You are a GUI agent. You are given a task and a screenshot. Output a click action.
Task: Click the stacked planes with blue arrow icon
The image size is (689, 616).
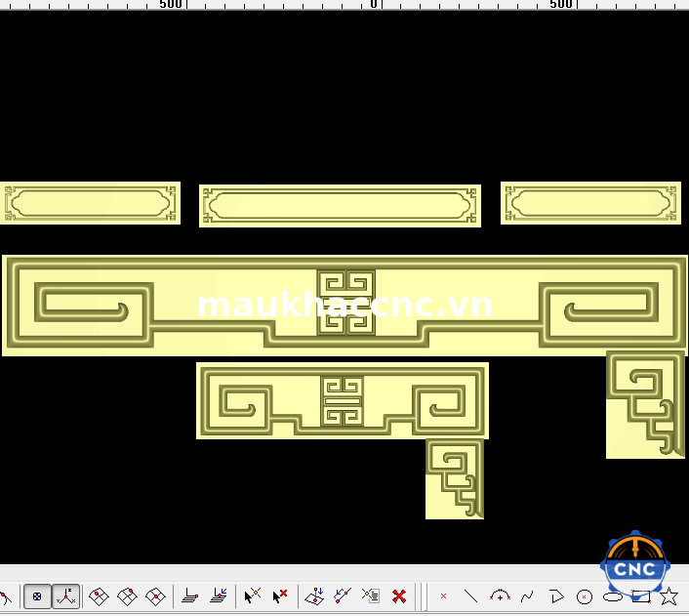(219, 596)
